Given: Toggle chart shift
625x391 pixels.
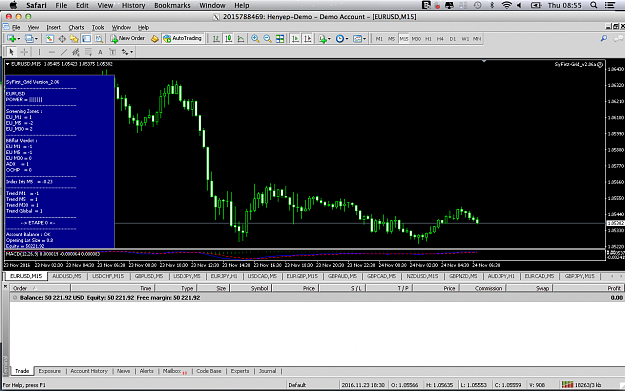Looking at the screenshot, I should point(308,39).
